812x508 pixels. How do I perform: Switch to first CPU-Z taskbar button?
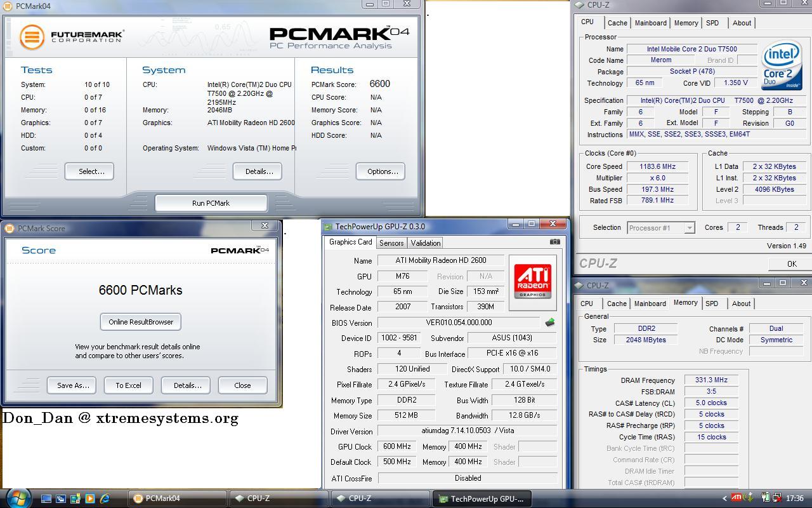click(x=278, y=498)
